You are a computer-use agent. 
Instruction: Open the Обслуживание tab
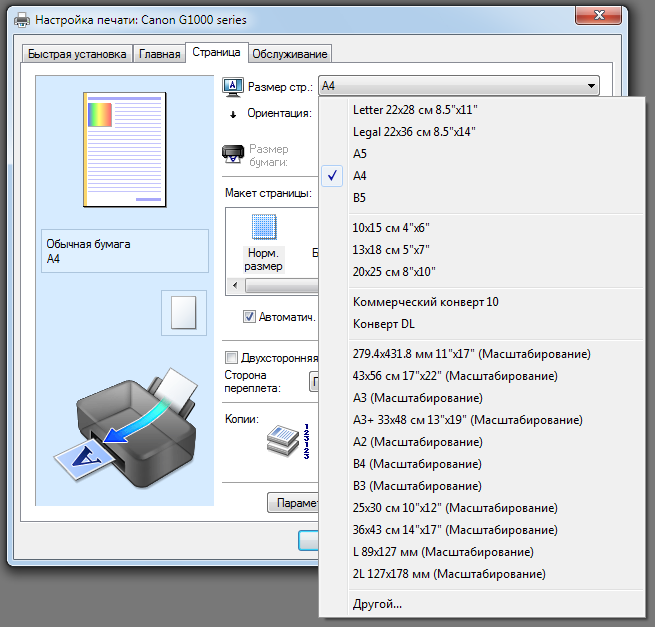click(x=290, y=54)
